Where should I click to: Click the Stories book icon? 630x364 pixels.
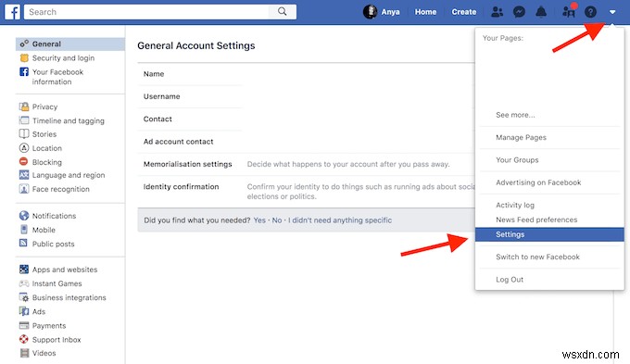tap(24, 133)
